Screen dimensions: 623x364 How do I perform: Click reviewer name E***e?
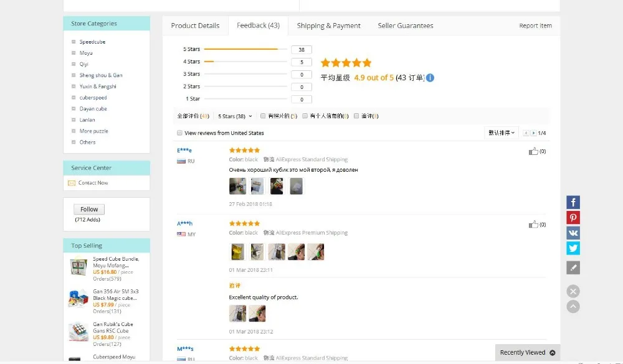[184, 151]
